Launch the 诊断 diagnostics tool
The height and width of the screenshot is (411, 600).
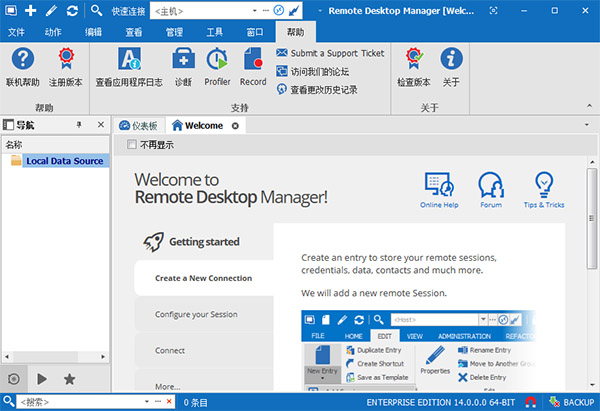(183, 67)
